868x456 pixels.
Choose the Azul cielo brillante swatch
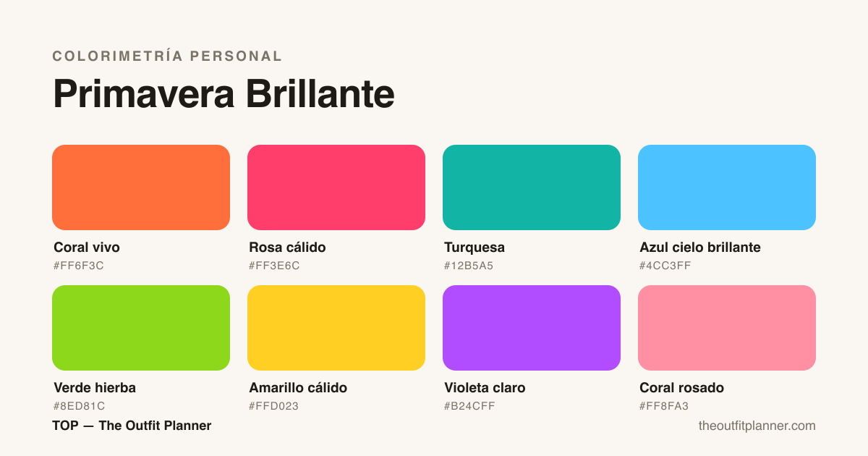click(x=727, y=187)
